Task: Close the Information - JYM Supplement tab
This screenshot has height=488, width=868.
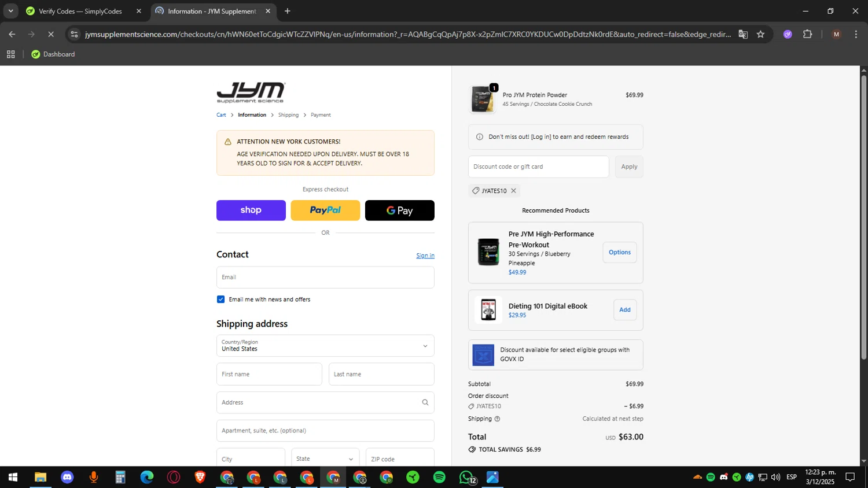Action: (268, 11)
